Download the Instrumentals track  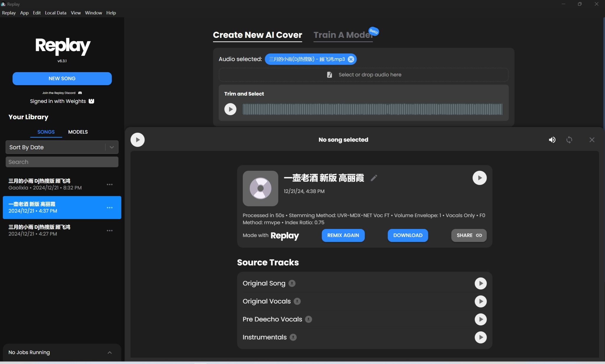tap(293, 337)
